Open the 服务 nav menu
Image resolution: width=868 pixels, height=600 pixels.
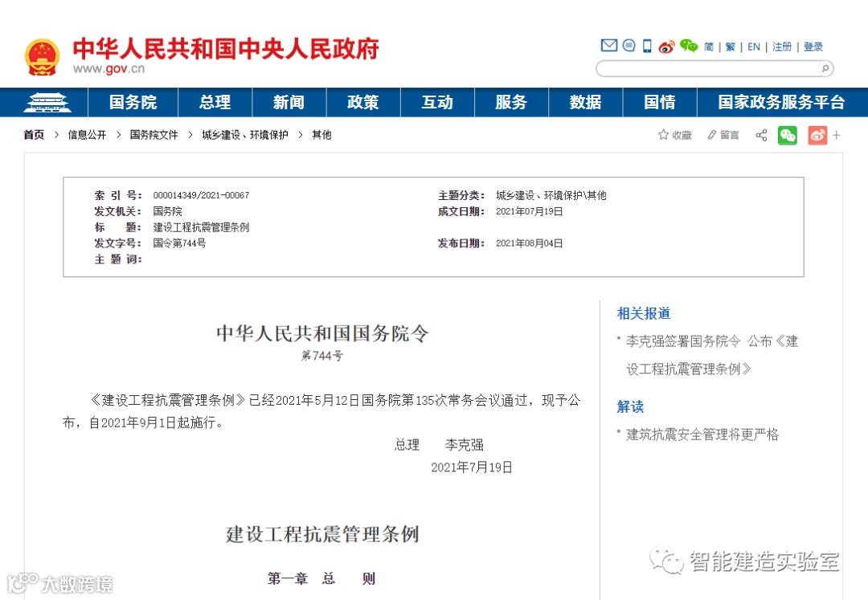pyautogui.click(x=511, y=102)
